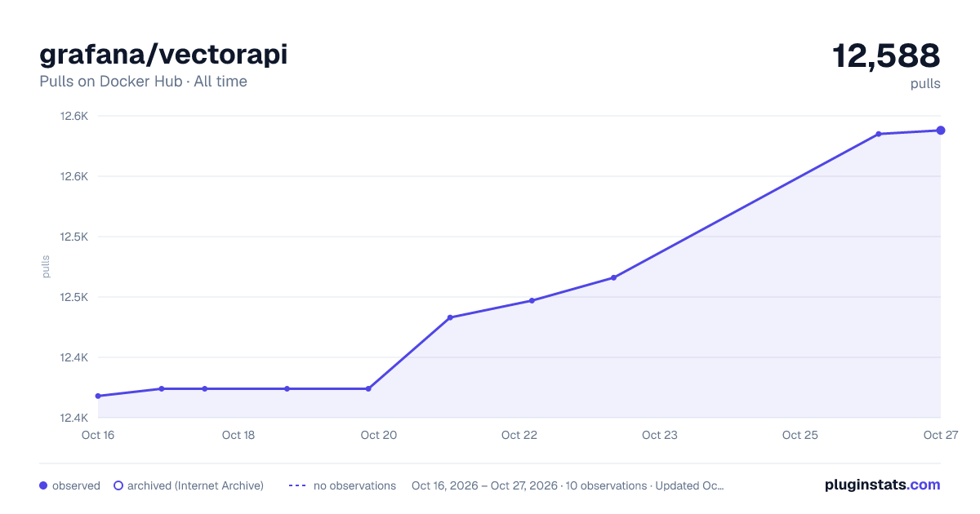Click the dashed no-observations legend line
980x514 pixels.
click(297, 485)
